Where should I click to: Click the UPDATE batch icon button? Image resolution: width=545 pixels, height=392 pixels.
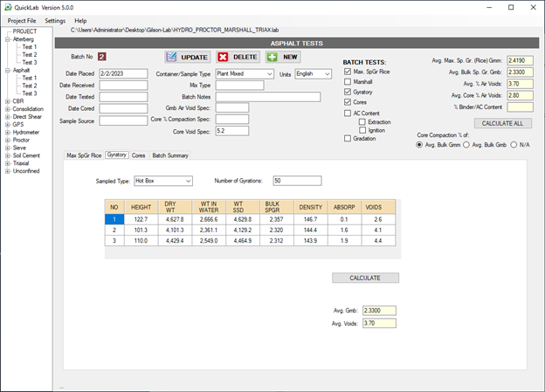(188, 57)
